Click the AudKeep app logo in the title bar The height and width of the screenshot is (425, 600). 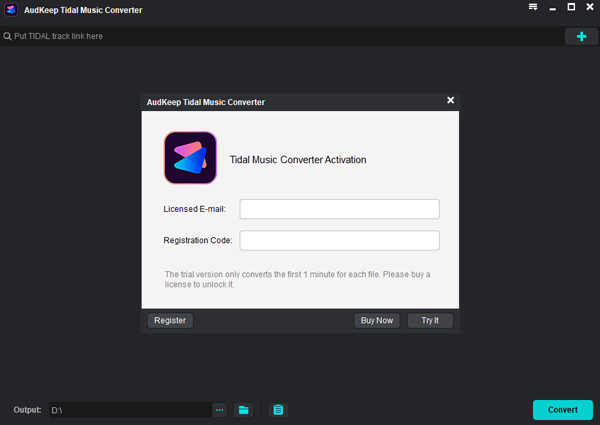pyautogui.click(x=11, y=10)
